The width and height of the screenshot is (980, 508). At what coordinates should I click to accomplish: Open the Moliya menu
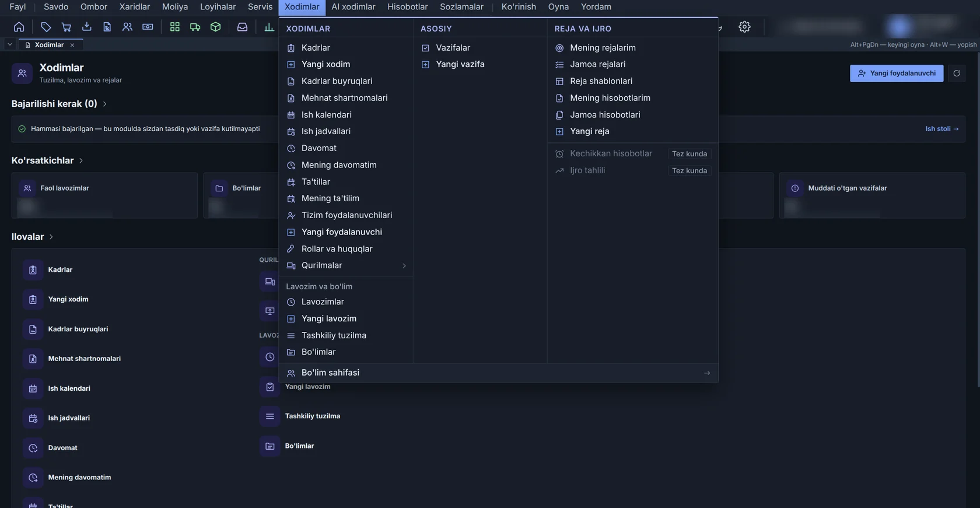tap(175, 7)
